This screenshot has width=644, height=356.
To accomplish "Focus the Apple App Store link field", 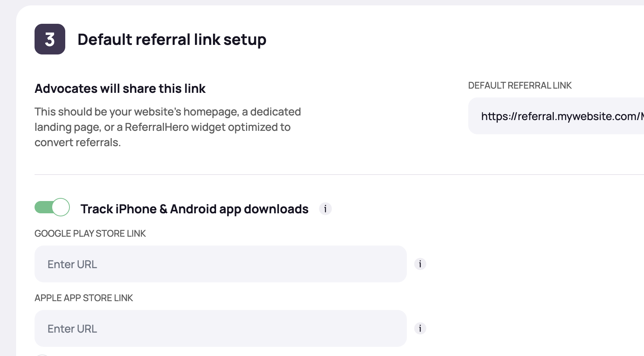I will point(220,328).
